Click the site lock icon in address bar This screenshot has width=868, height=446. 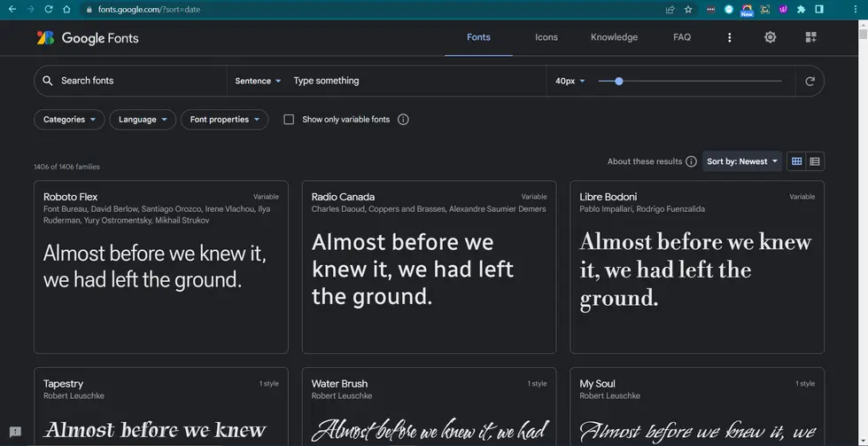[89, 10]
